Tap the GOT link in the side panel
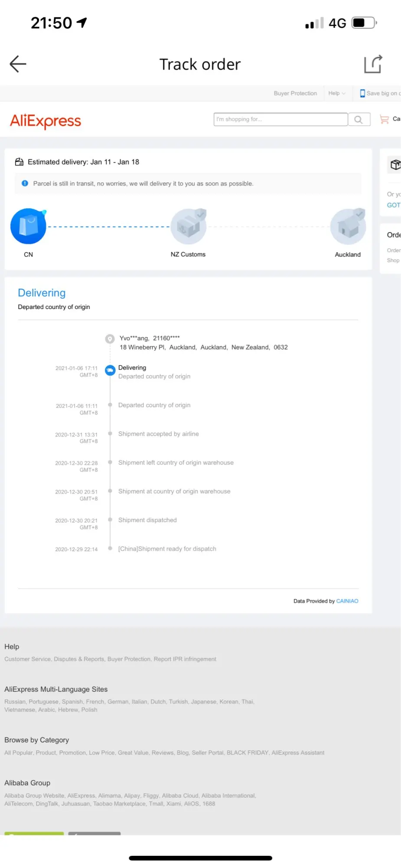 394,205
